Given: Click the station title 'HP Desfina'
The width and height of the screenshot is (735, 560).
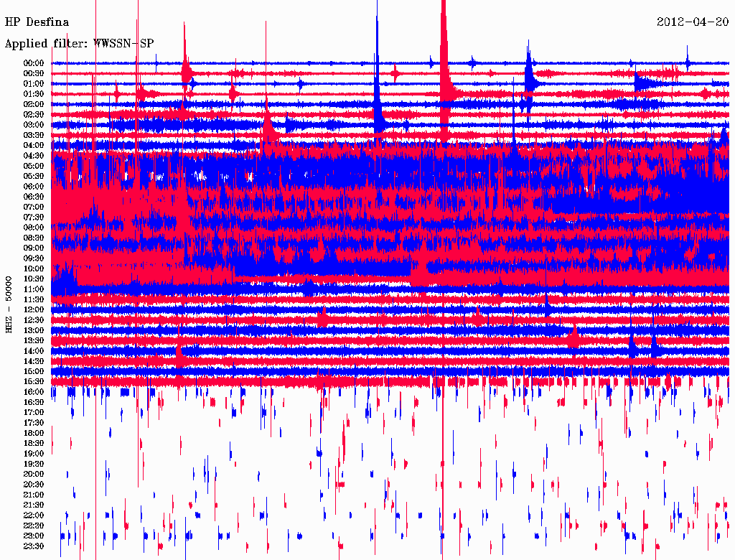Looking at the screenshot, I should tap(37, 22).
